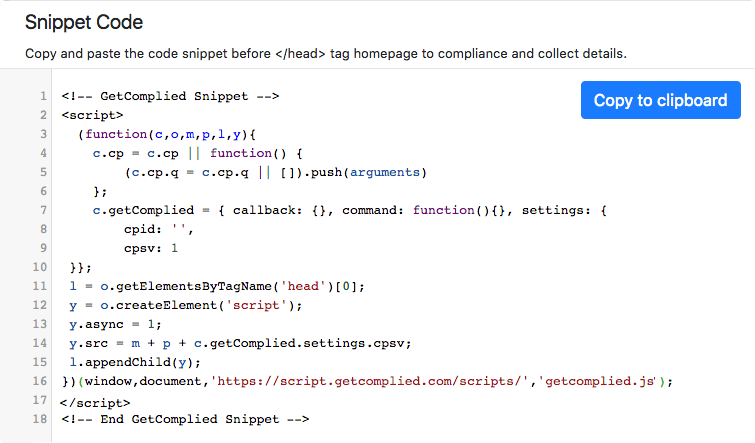Screen dimensions: 755x443
Task: Click the cpid: '' value on line 8
Action: coord(159,230)
